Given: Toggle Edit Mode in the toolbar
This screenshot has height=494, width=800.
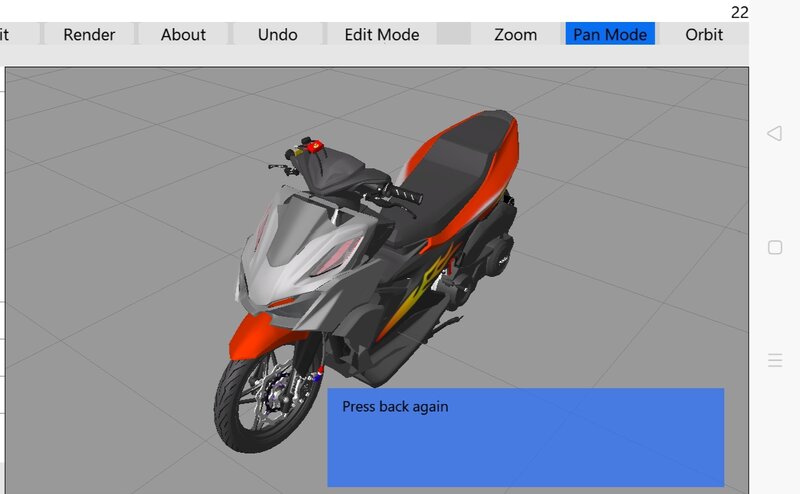Looking at the screenshot, I should [382, 34].
